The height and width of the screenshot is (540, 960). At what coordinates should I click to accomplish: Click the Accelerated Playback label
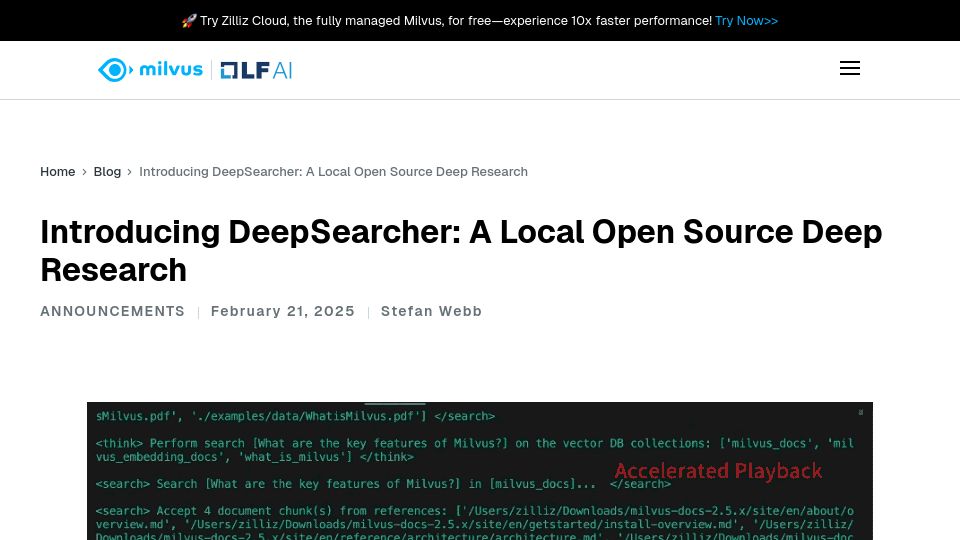718,471
